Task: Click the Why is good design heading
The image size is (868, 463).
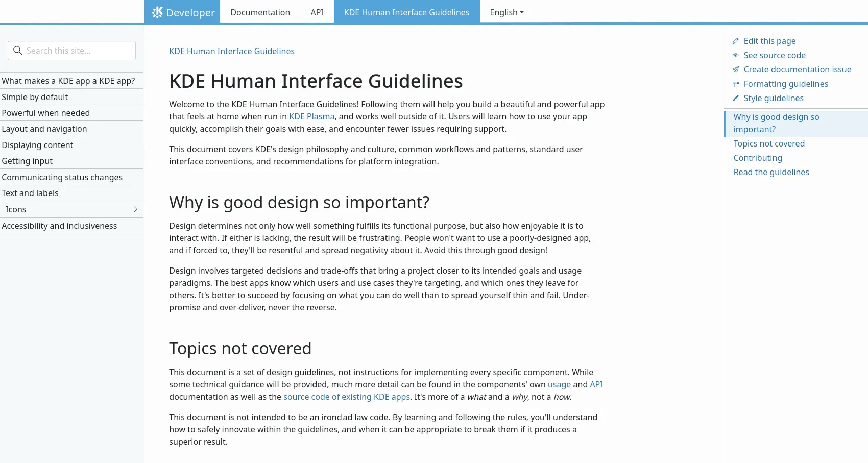Action: pos(299,202)
